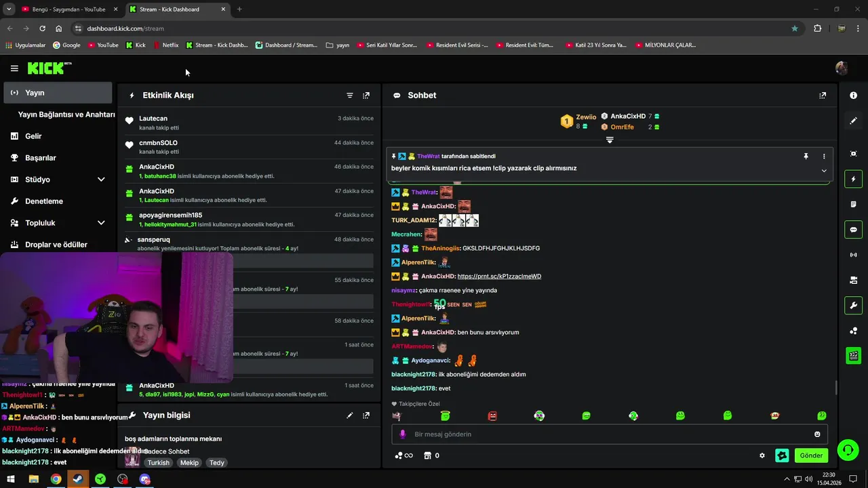Open Steam from the Windows taskbar
The height and width of the screenshot is (488, 868).
(x=78, y=479)
